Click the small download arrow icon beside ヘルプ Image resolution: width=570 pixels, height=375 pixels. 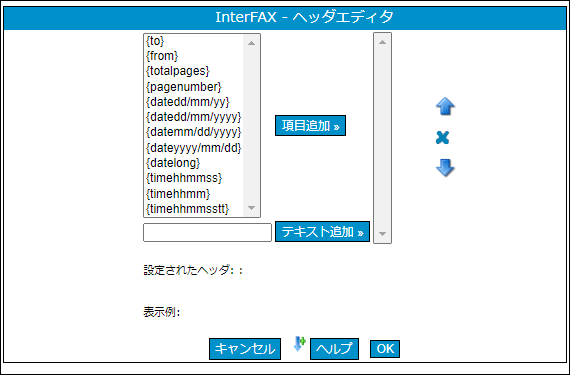[x=300, y=344]
